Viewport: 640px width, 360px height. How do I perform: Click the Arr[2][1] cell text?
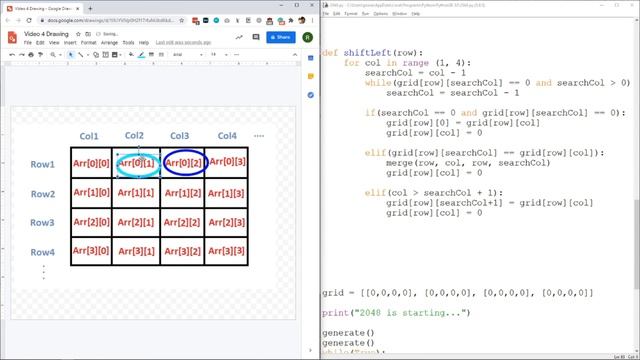136,222
